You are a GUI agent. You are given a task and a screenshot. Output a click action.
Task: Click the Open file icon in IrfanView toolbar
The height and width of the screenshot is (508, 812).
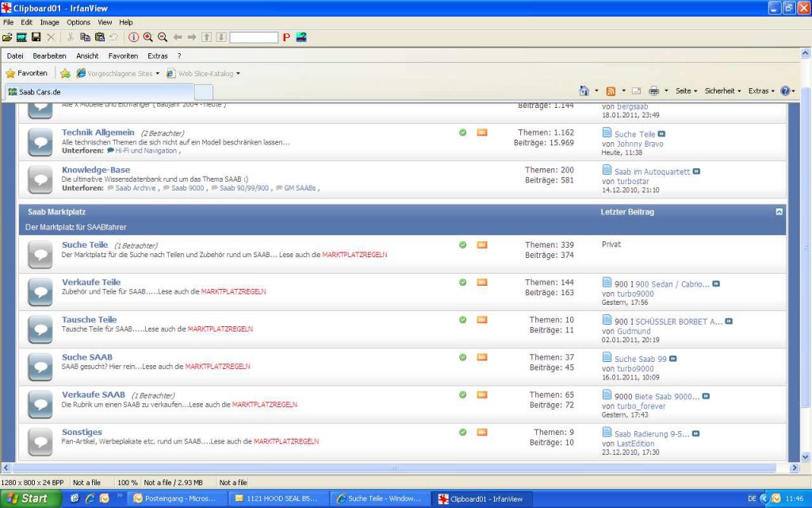7,37
